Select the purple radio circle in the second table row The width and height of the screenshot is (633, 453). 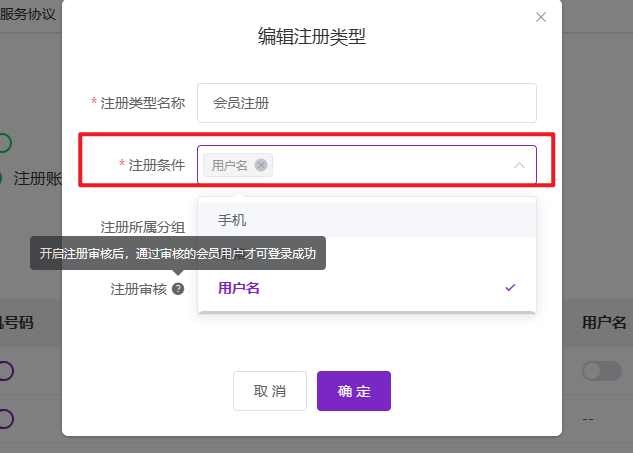pos(4,418)
